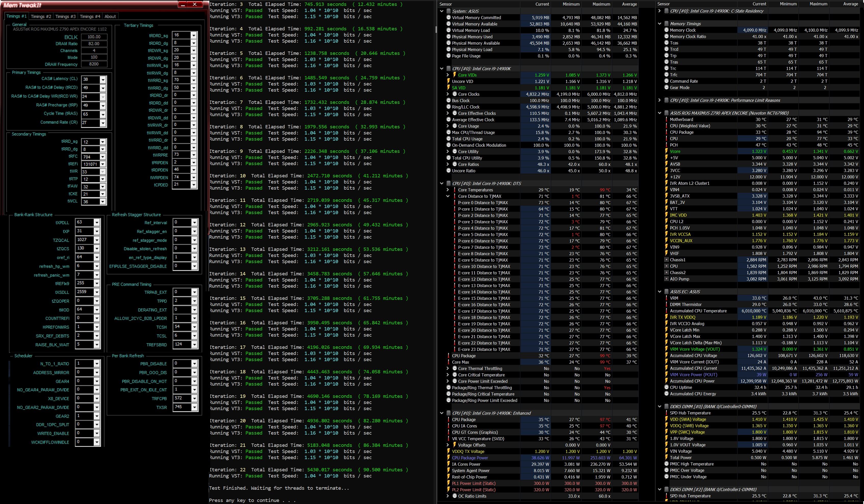Collapse the System: ASUS sensor group
864x504 pixels.
(442, 11)
